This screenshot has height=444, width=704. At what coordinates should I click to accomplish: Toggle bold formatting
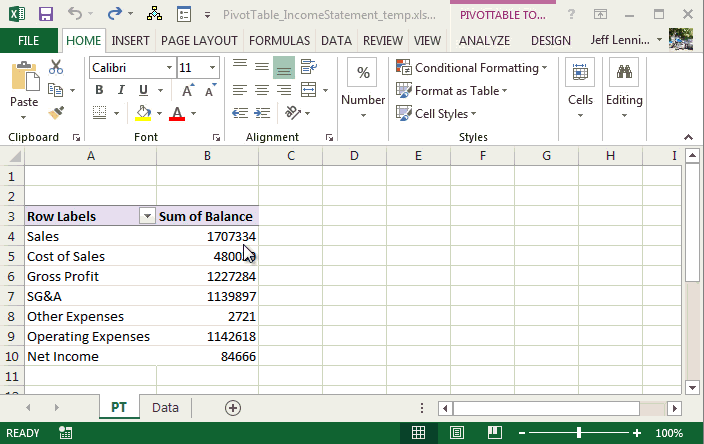tap(99, 90)
